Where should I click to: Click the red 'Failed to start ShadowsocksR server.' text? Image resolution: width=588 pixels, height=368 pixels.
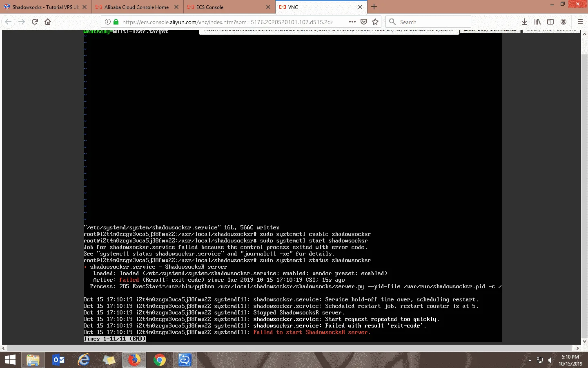(x=312, y=332)
